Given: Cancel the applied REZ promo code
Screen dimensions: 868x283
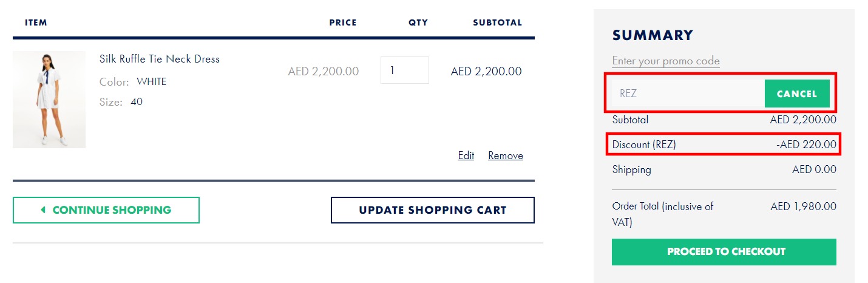Looking at the screenshot, I should 796,94.
